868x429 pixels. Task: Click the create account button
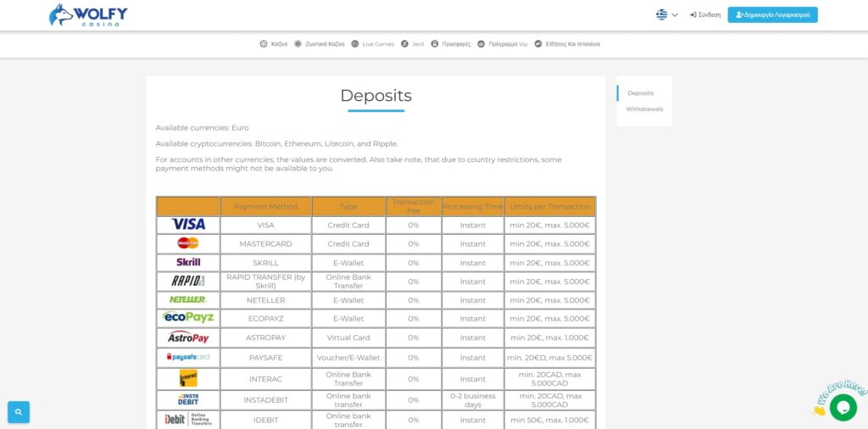coord(772,15)
